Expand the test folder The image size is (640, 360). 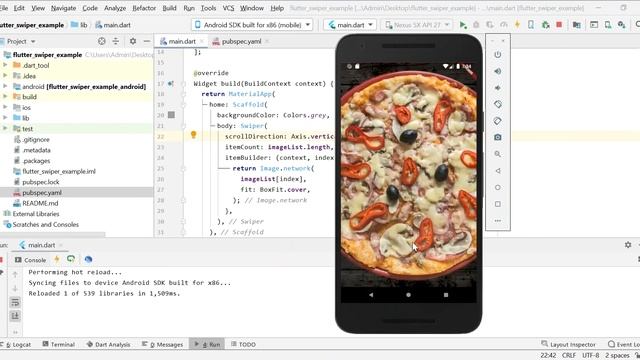click(5, 129)
